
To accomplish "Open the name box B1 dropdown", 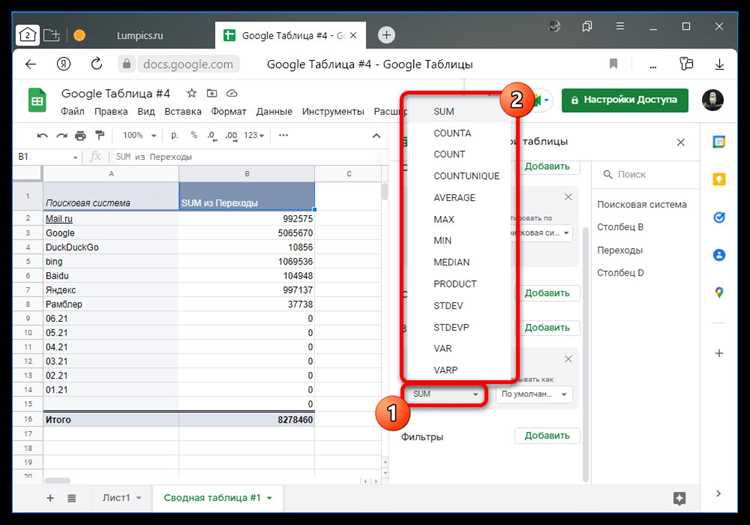I will tap(75, 157).
